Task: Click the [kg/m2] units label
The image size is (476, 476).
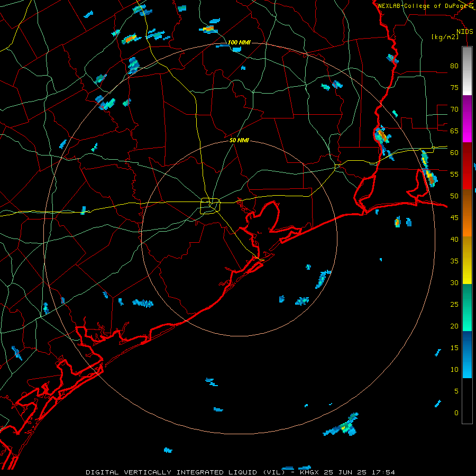Action: click(445, 37)
